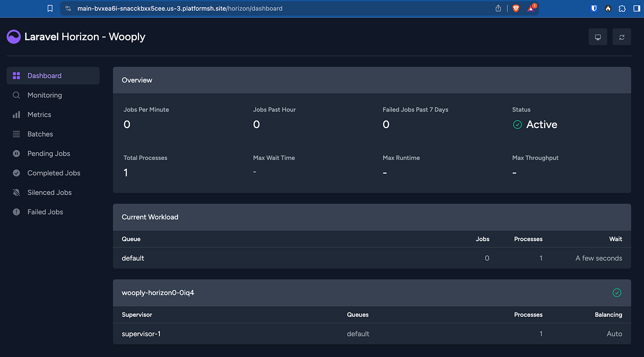The image size is (644, 357).
Task: Select the Pending Jobs clock icon
Action: point(17,153)
